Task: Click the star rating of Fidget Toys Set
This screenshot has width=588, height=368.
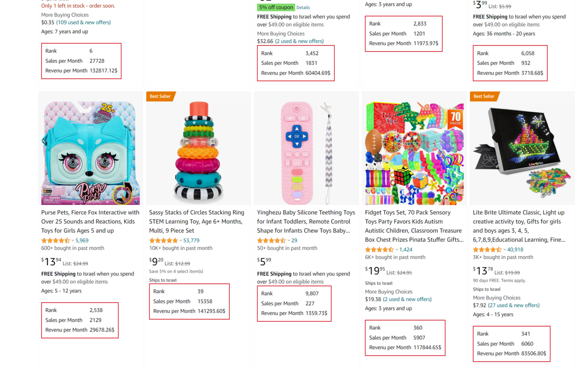Action: coord(379,250)
